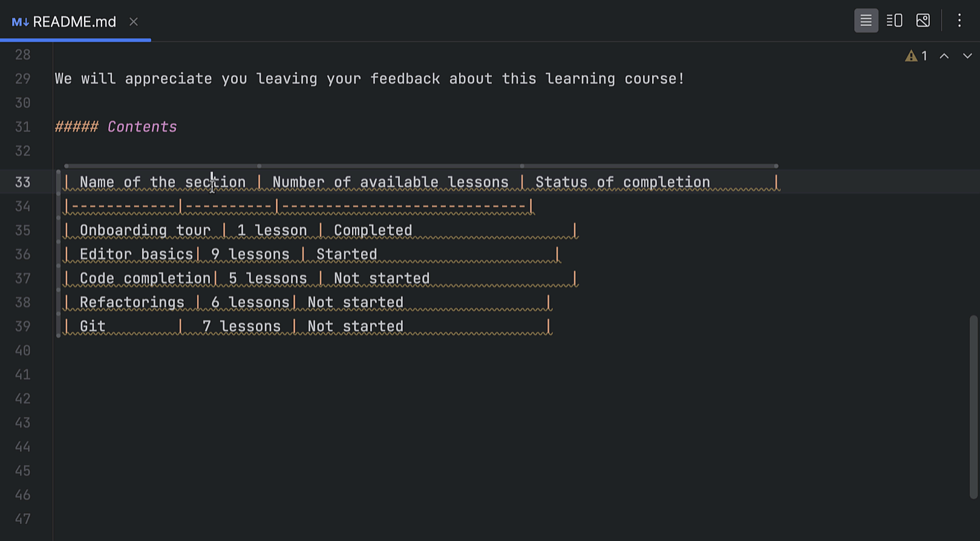Image resolution: width=980 pixels, height=541 pixels.
Task: Jump to next problem with the down arrow
Action: pos(967,56)
